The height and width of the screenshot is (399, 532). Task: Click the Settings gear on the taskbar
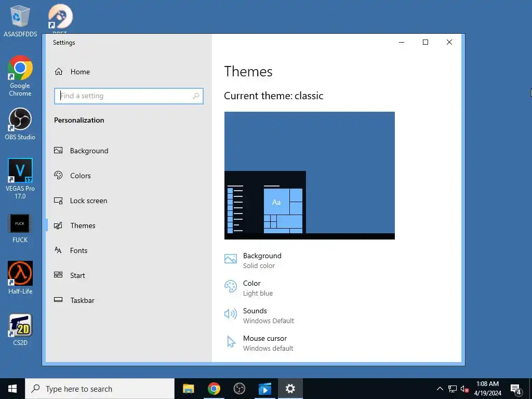click(x=290, y=389)
